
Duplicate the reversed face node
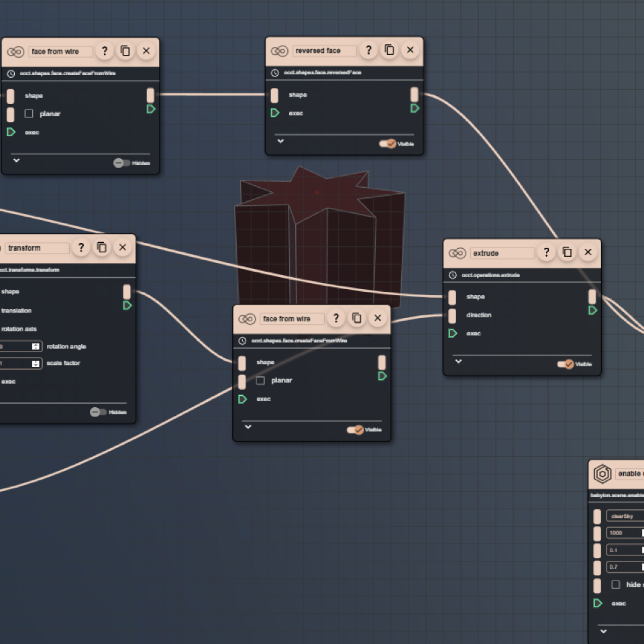(x=389, y=50)
